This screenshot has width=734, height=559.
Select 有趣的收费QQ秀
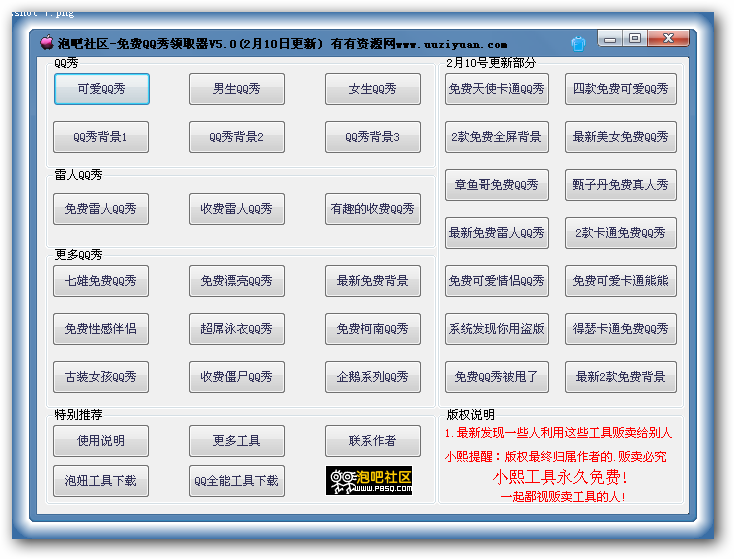pos(373,209)
